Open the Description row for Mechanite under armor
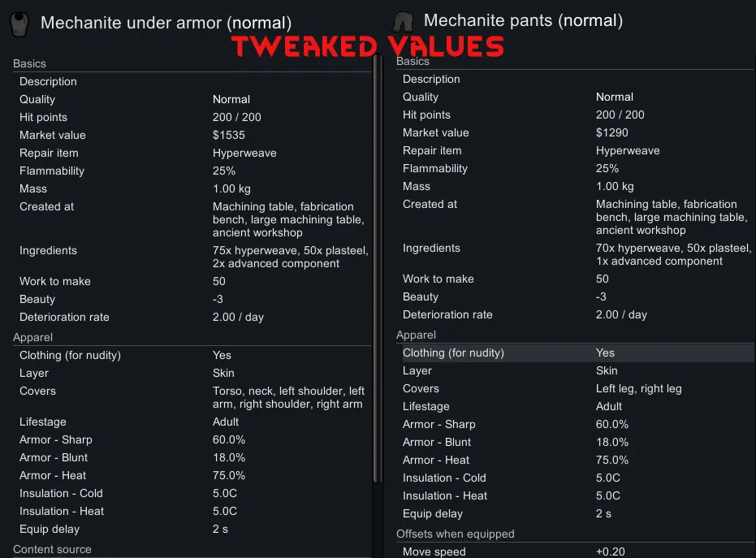Viewport: 756px width, 558px height. tap(192, 81)
